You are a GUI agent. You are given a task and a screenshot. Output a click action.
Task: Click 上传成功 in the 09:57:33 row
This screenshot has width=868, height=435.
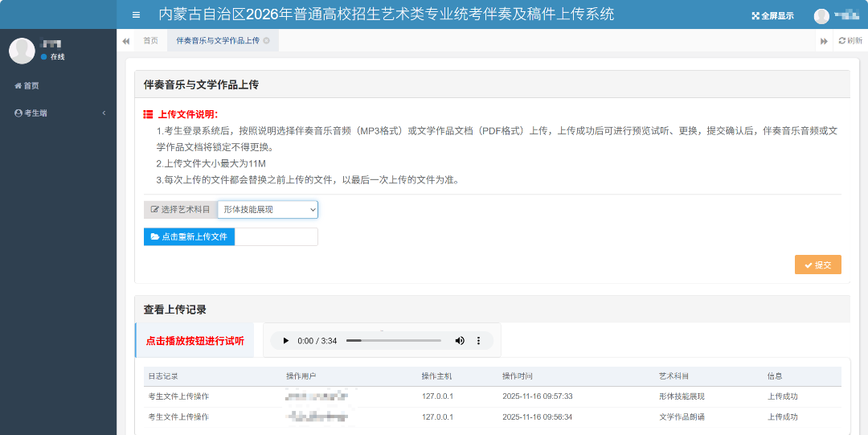[x=783, y=396]
